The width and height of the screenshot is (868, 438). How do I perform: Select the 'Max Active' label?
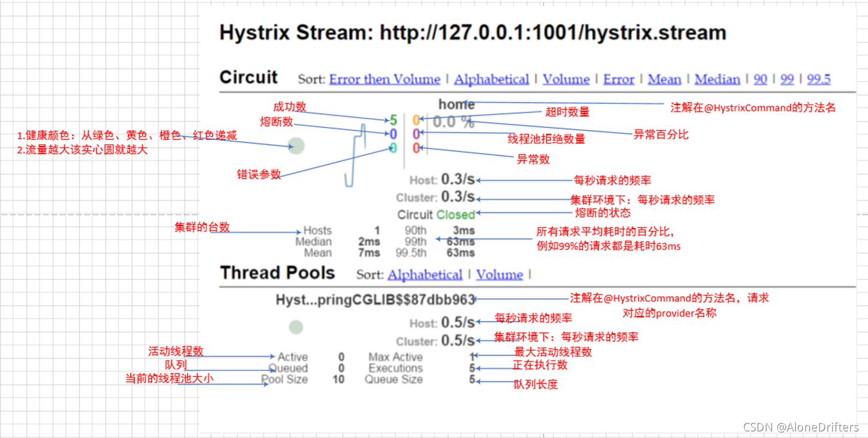tap(395, 357)
